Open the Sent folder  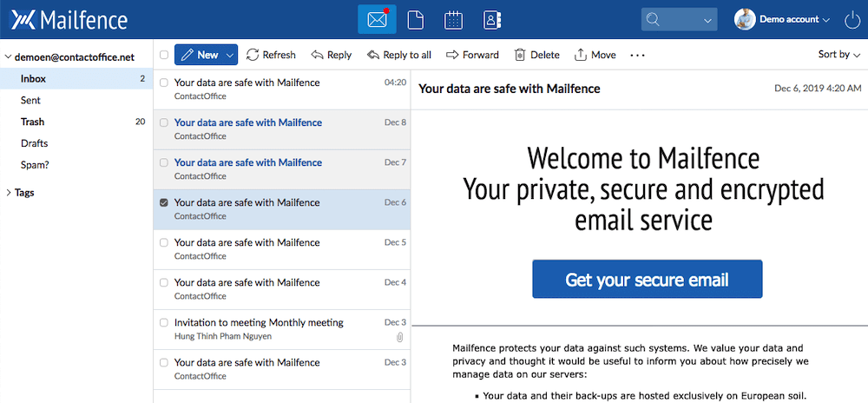pos(31,100)
